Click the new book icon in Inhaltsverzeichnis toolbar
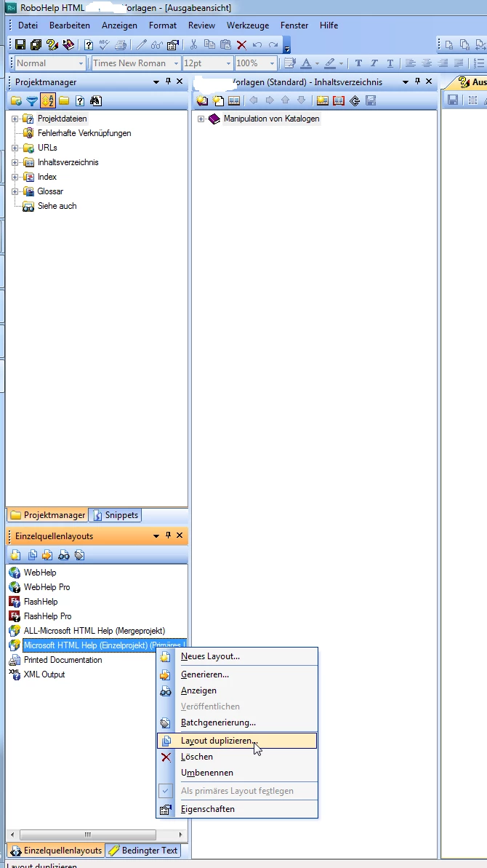Image resolution: width=487 pixels, height=868 pixels. (202, 100)
